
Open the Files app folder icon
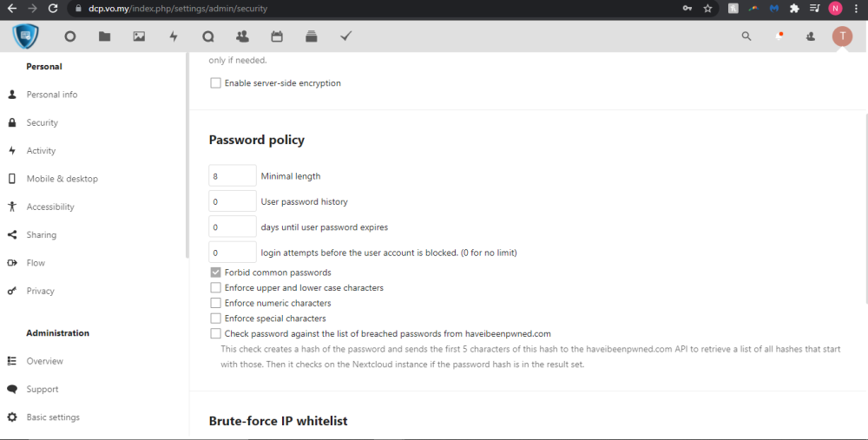point(104,36)
